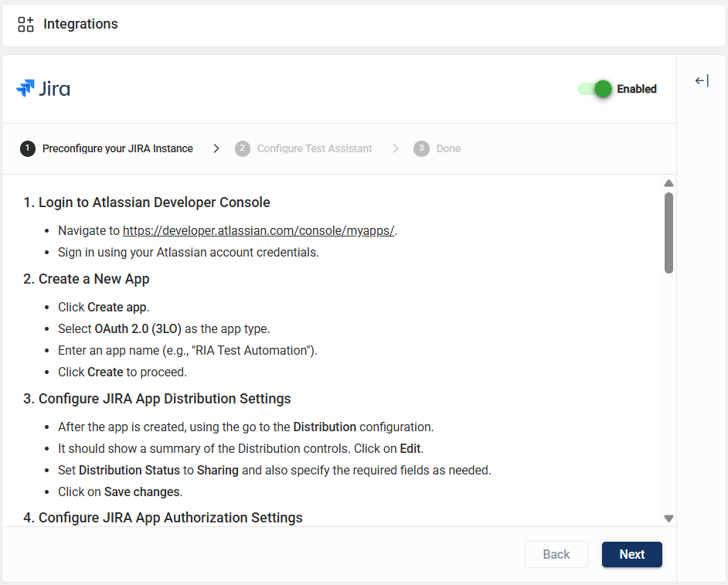Open the Preconfigure your JIRA Instance step
Screen dimensions: 728x585
coord(117,148)
